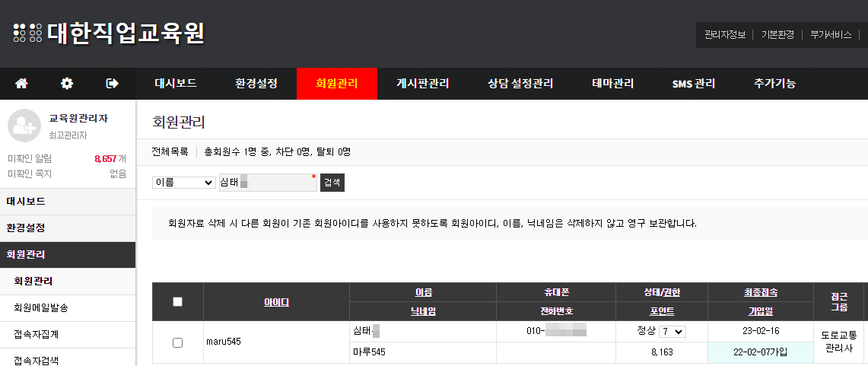The height and width of the screenshot is (366, 868).
Task: Click the logout arrow icon
Action: 113,84
